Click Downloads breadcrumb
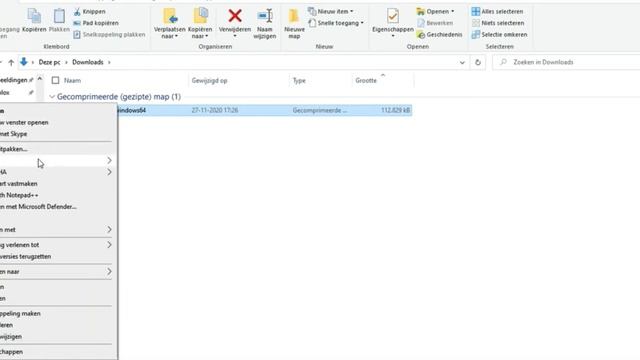Image resolution: width=640 pixels, height=360 pixels. pos(88,62)
